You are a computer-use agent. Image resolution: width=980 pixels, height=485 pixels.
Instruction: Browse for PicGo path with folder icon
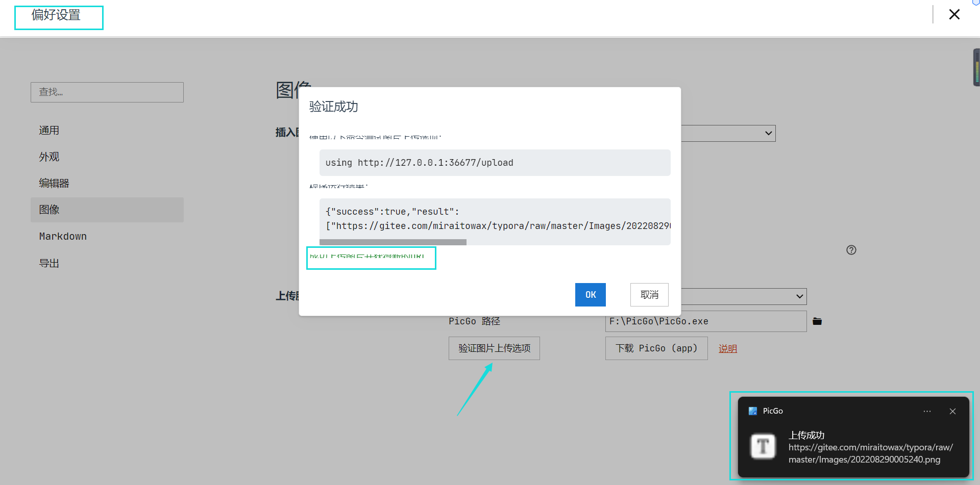coord(817,321)
